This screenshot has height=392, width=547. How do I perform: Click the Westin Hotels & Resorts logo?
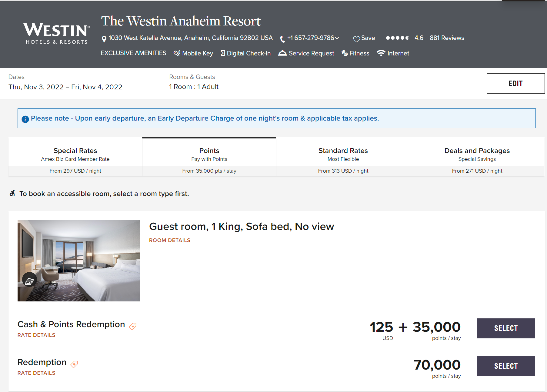pyautogui.click(x=56, y=33)
